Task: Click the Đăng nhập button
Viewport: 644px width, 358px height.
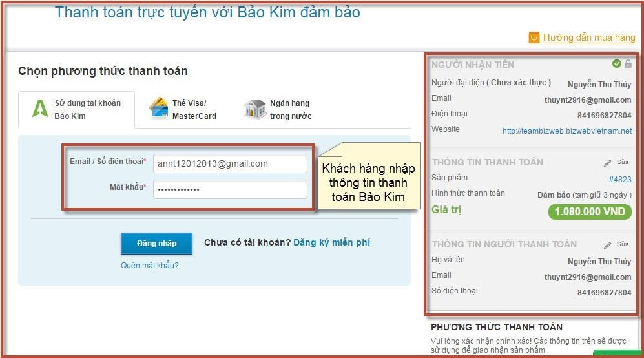Action: click(156, 244)
